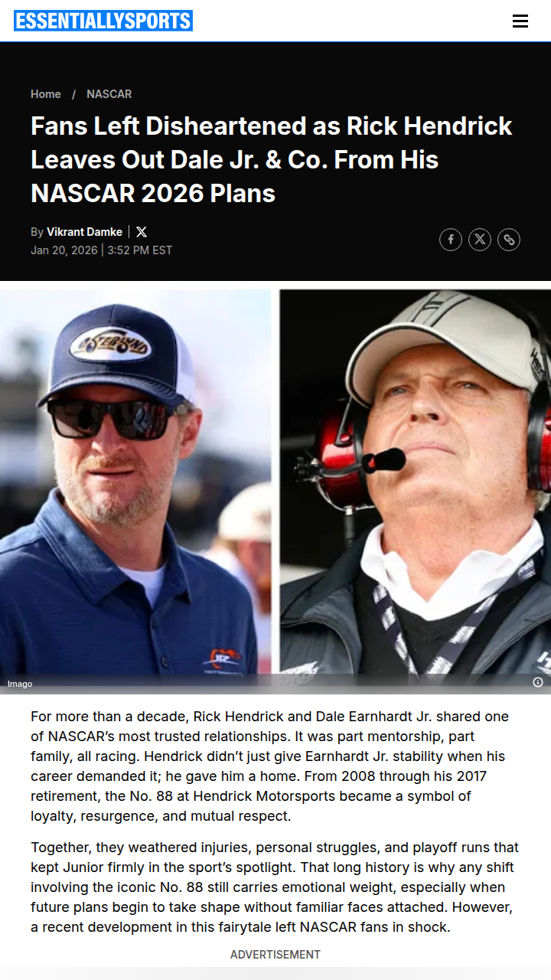The width and height of the screenshot is (551, 980).
Task: Open author's X profile icon
Action: tap(142, 232)
